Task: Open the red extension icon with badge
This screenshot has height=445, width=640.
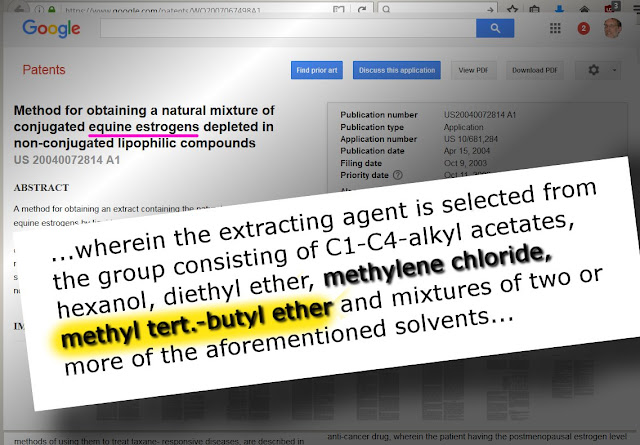Action: (x=611, y=8)
